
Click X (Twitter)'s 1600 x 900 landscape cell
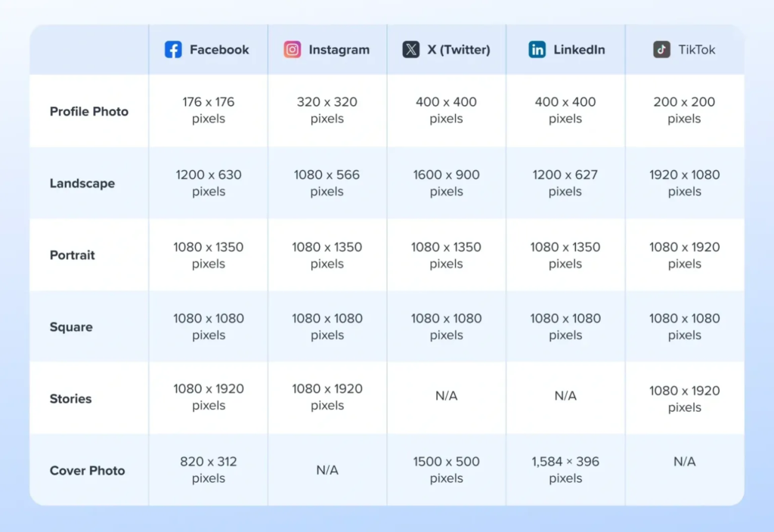(446, 183)
